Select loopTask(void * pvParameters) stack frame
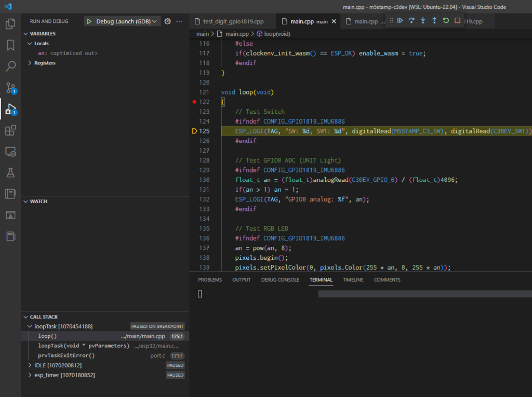This screenshot has height=397, width=532. tap(83, 346)
